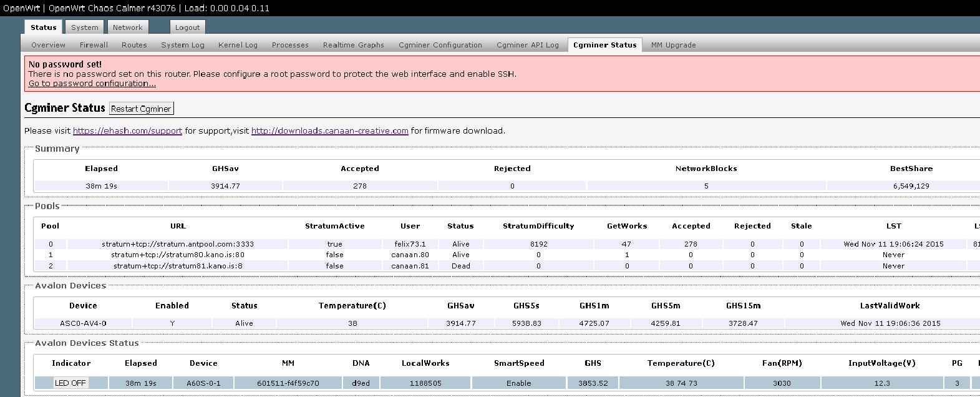This screenshot has width=980, height=397.
Task: View the System Log
Action: click(182, 45)
